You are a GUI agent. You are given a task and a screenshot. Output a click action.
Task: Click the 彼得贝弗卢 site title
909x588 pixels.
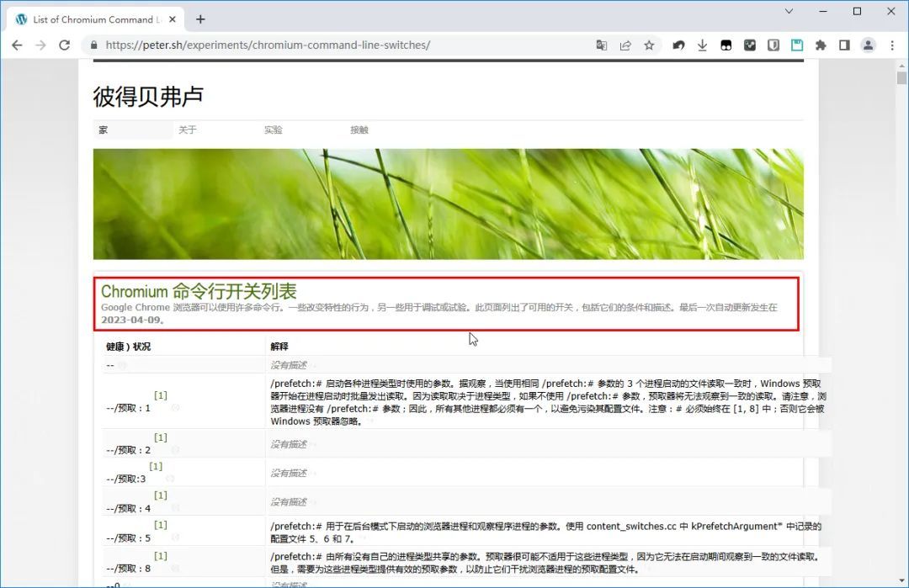pyautogui.click(x=148, y=97)
